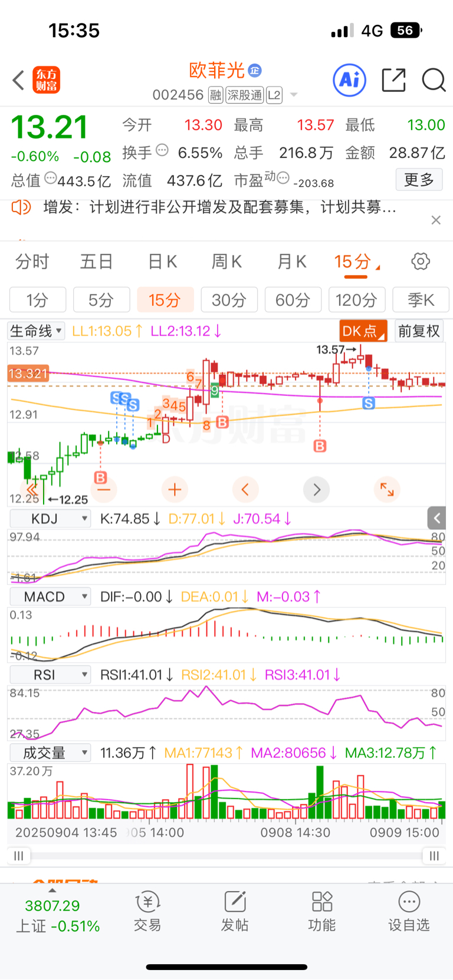Open MACD indicator dropdown
Image resolution: width=453 pixels, height=980 pixels.
51,596
